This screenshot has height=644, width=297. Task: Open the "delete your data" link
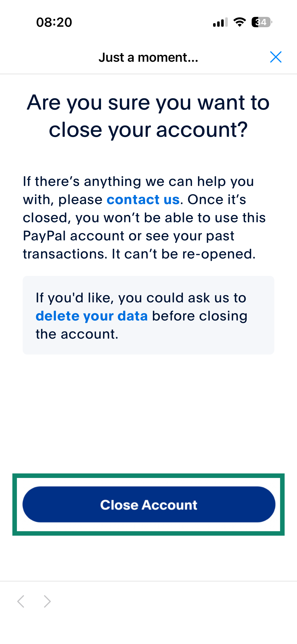92,316
